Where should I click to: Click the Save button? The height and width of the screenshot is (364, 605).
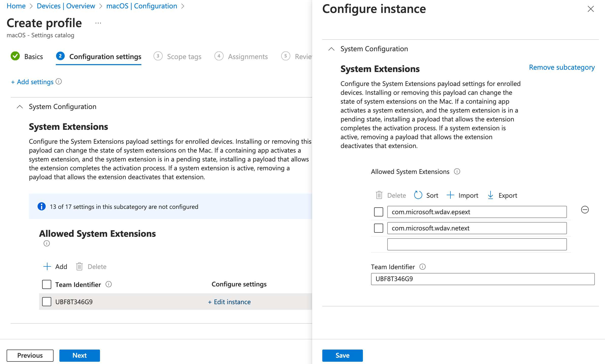coord(343,355)
